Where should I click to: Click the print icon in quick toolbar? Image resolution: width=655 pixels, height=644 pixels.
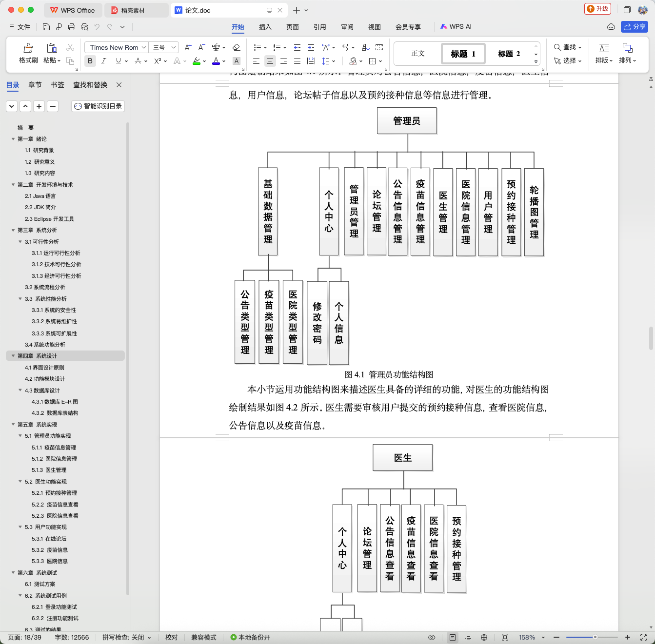coord(72,27)
